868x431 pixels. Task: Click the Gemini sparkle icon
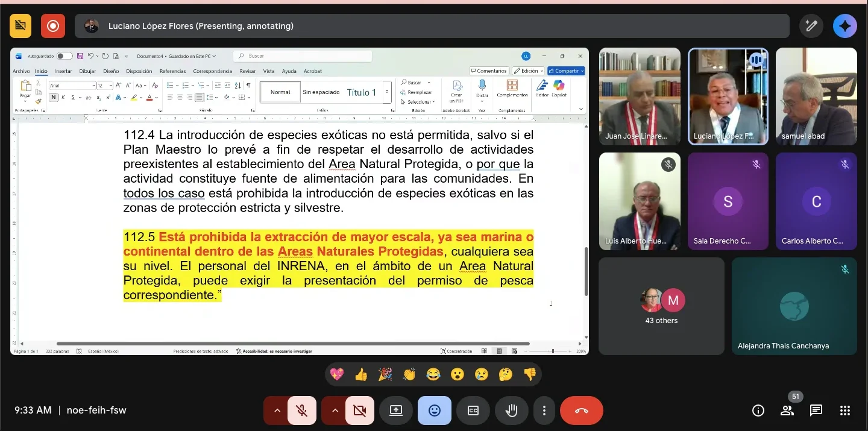point(844,26)
